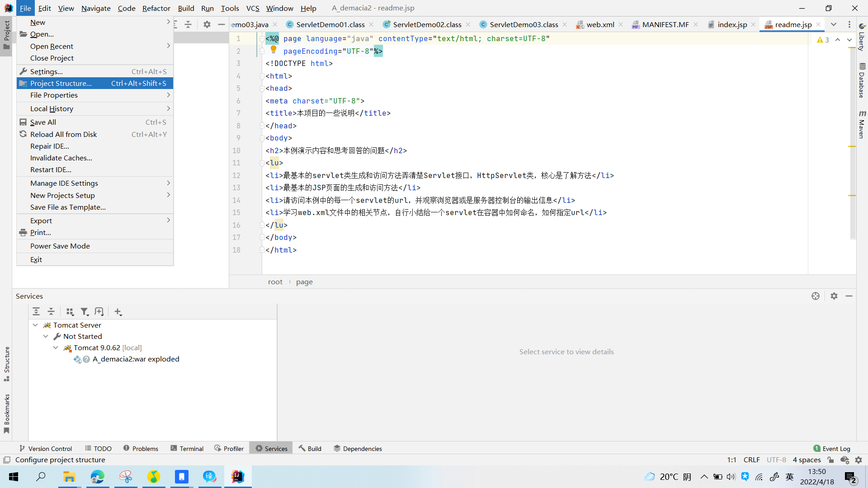
Task: Click the collapse all services icon
Action: pyautogui.click(x=51, y=311)
